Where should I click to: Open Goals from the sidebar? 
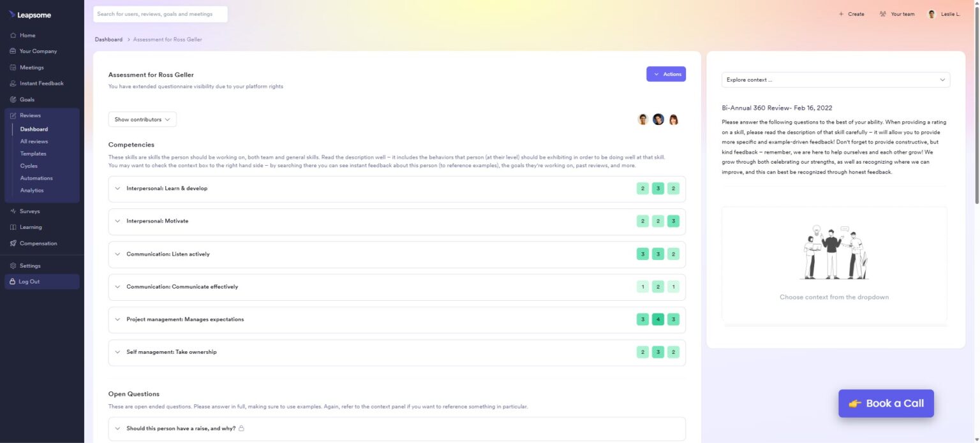click(x=26, y=99)
